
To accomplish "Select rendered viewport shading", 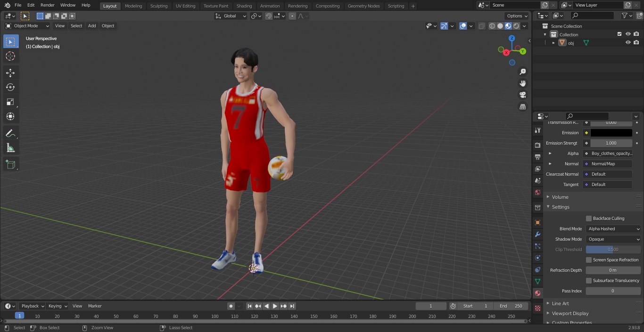I will pyautogui.click(x=516, y=26).
